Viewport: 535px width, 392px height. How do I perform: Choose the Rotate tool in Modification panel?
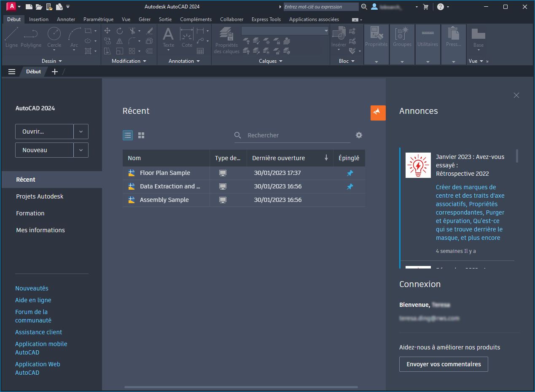click(x=120, y=31)
